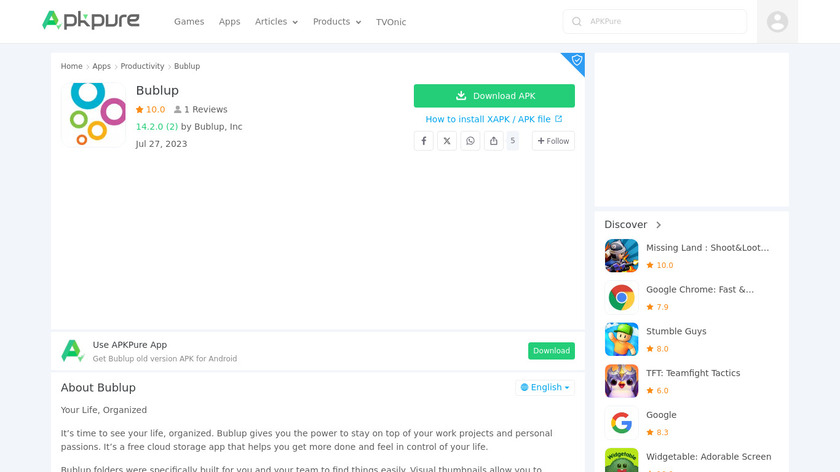The width and height of the screenshot is (840, 472).
Task: Click the 10.0 star rating
Action: [151, 109]
